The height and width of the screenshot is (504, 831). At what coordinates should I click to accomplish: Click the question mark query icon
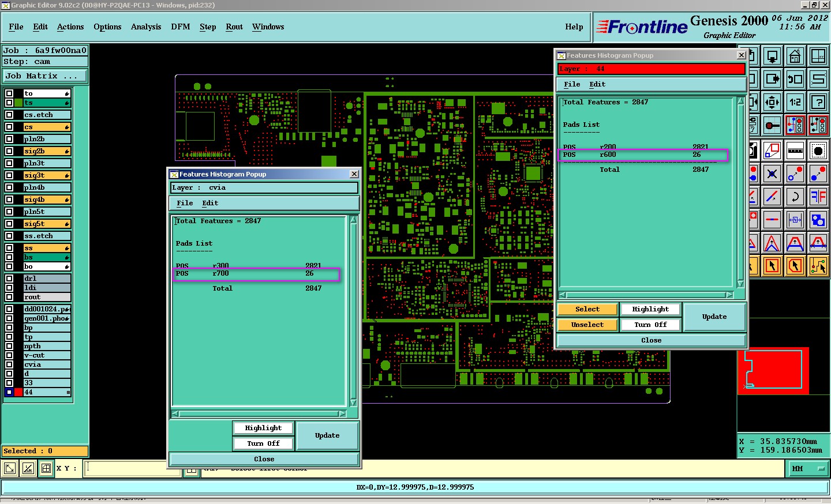coord(818,102)
